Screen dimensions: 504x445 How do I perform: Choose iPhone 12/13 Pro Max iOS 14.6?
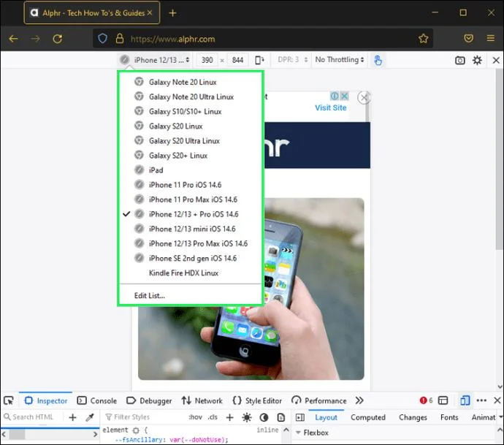pos(190,244)
